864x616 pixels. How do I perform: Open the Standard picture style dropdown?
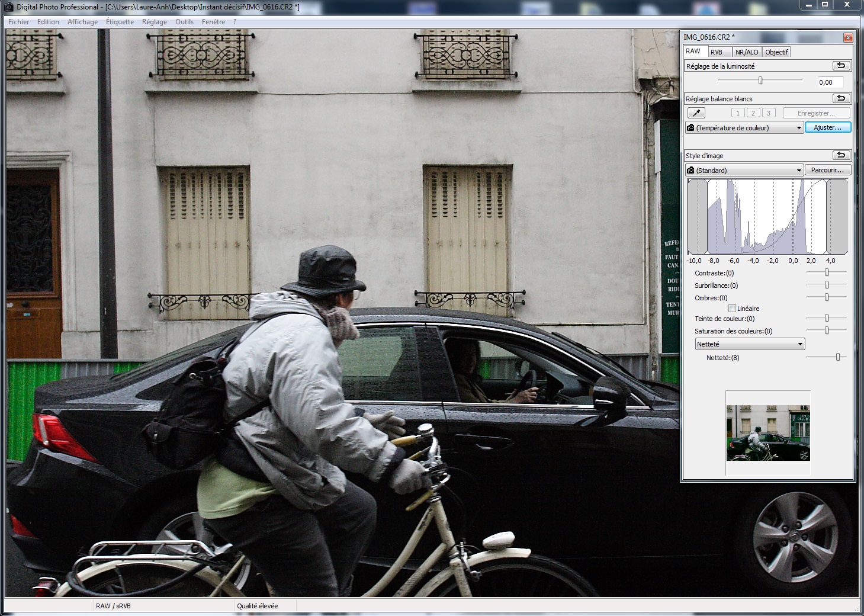tap(744, 170)
